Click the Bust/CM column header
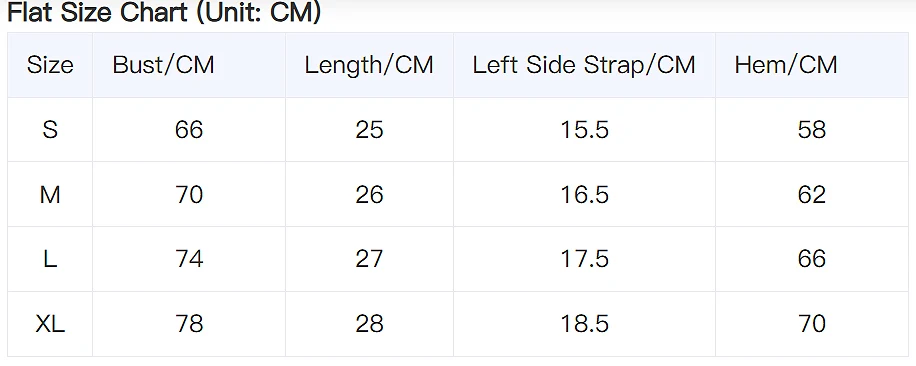Viewport: 916px width, 366px height. point(164,65)
